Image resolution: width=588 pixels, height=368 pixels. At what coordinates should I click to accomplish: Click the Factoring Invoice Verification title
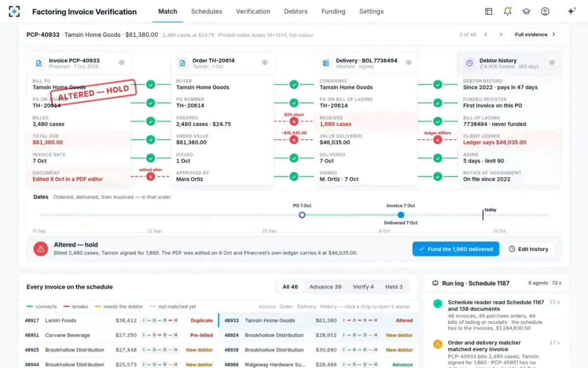click(x=84, y=11)
